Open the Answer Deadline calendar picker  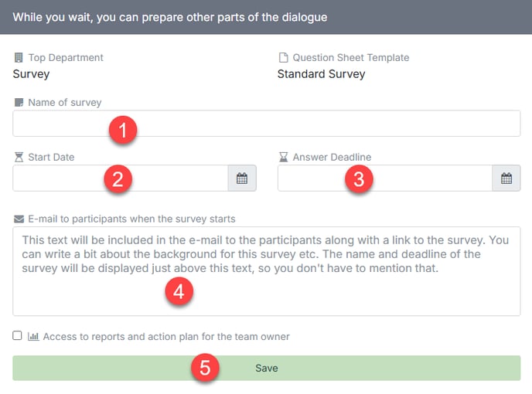(506, 178)
